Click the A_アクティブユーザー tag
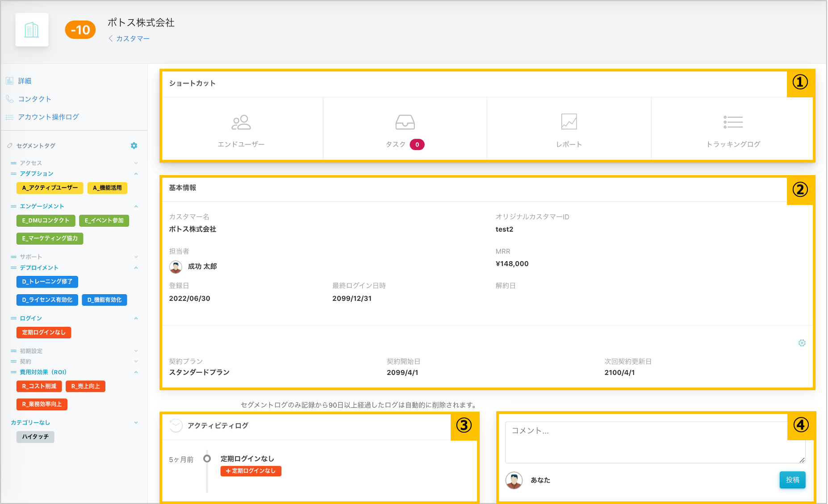This screenshot has width=828, height=504. pyautogui.click(x=50, y=188)
